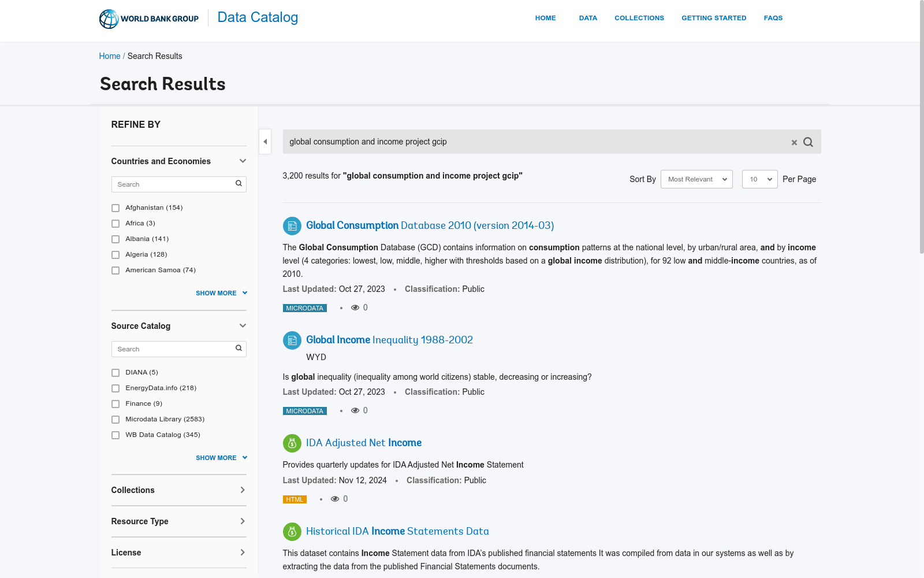
Task: Clear the search query with the X icon
Action: (x=794, y=142)
